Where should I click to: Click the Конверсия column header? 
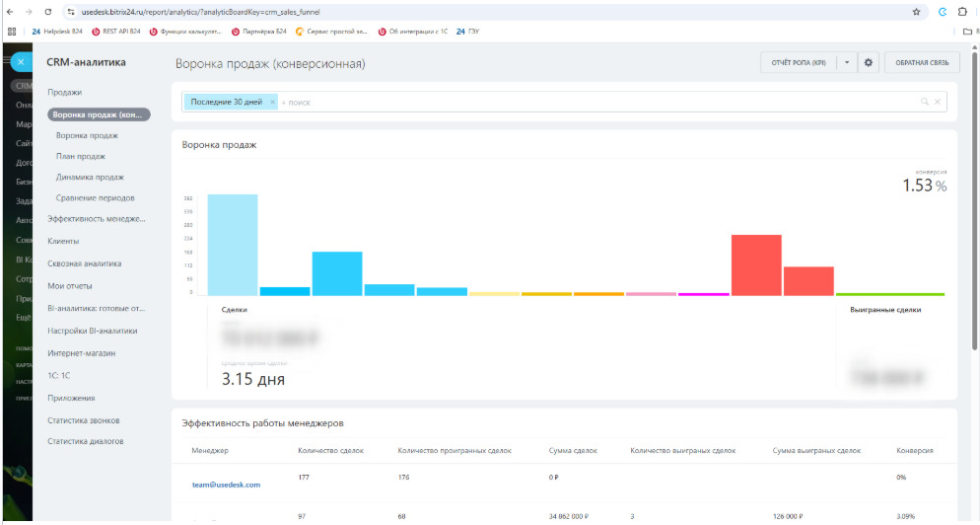point(914,451)
